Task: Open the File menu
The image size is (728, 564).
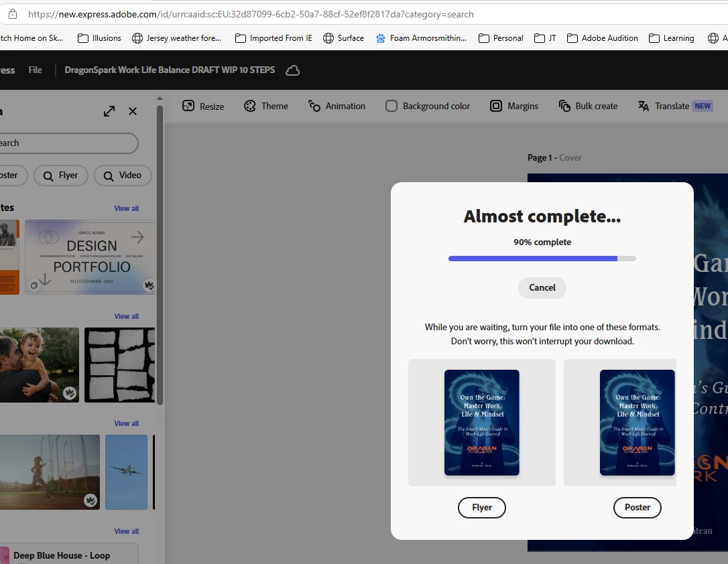Action: coord(36,70)
